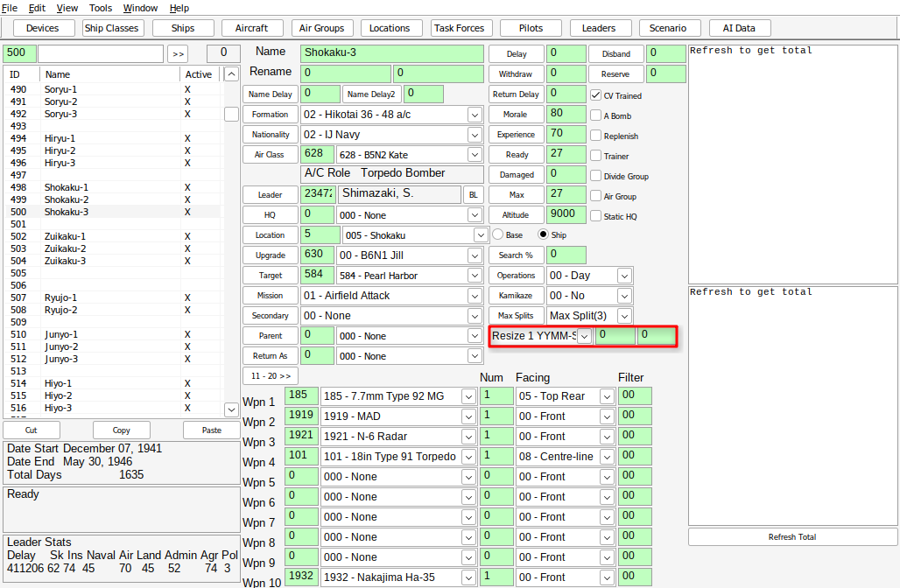The image size is (900, 588).
Task: Expand Wpn 1 facing Top Rear dropdown
Action: pos(607,396)
